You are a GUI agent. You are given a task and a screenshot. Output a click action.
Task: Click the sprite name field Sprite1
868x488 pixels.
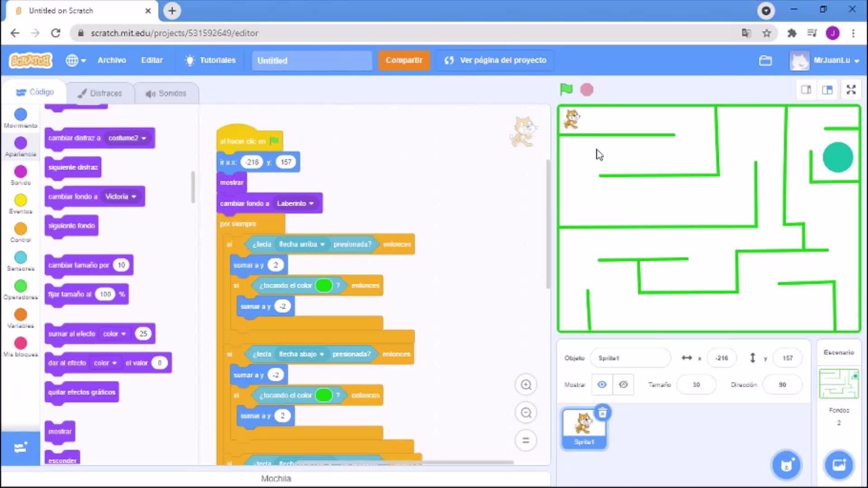[x=629, y=358]
